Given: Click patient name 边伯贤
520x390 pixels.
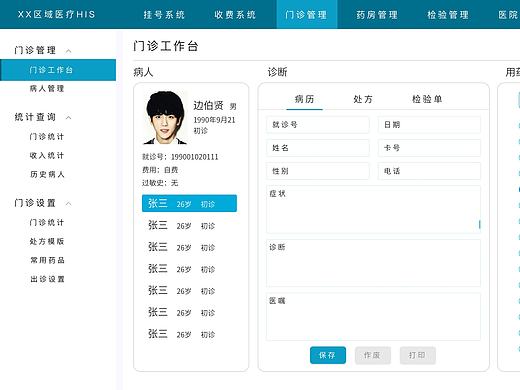Looking at the screenshot, I should (x=208, y=106).
